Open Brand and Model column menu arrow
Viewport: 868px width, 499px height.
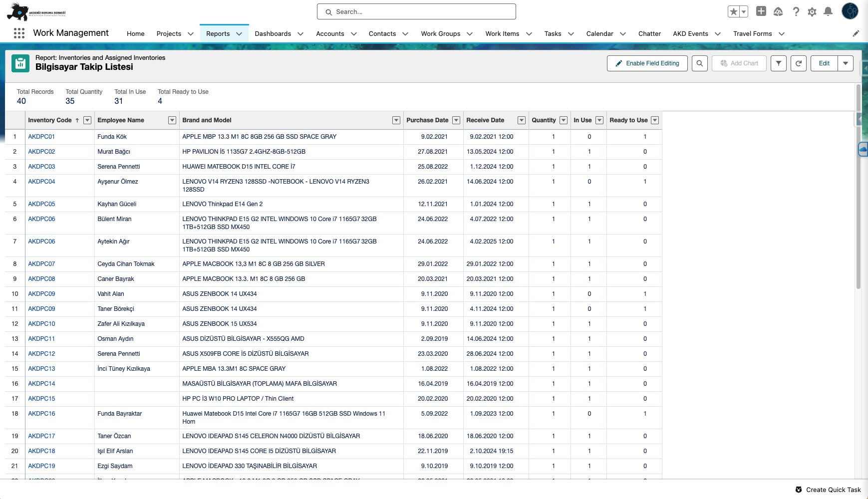[396, 120]
